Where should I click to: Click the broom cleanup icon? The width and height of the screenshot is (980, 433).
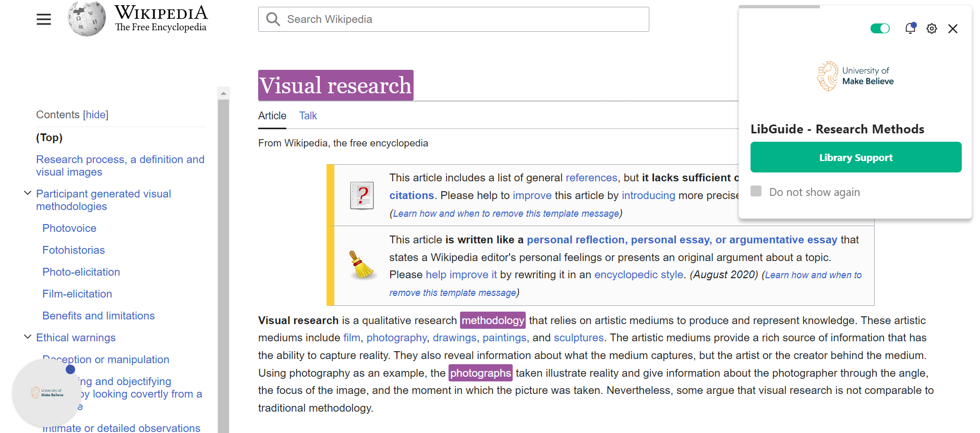(x=361, y=265)
